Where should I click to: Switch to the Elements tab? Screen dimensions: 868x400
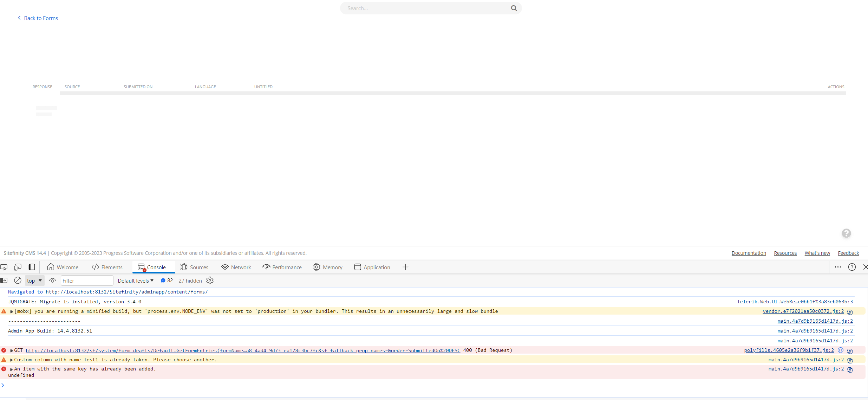tap(107, 267)
